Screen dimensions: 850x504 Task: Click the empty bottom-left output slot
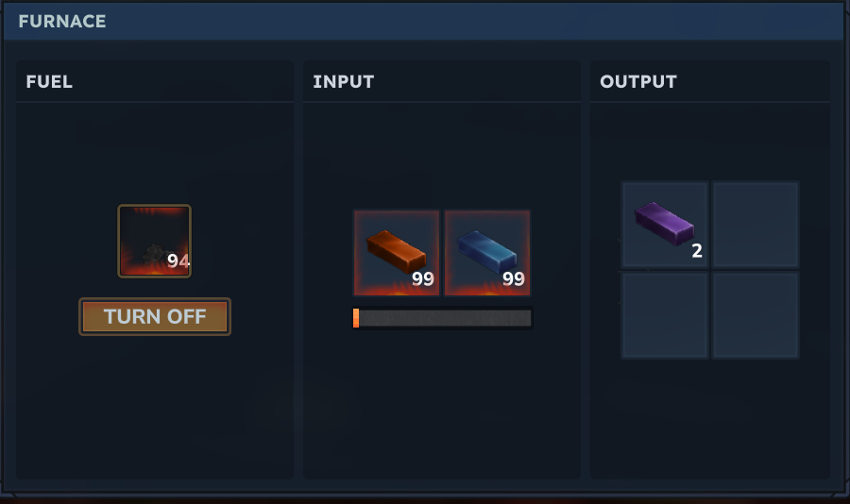point(665,315)
